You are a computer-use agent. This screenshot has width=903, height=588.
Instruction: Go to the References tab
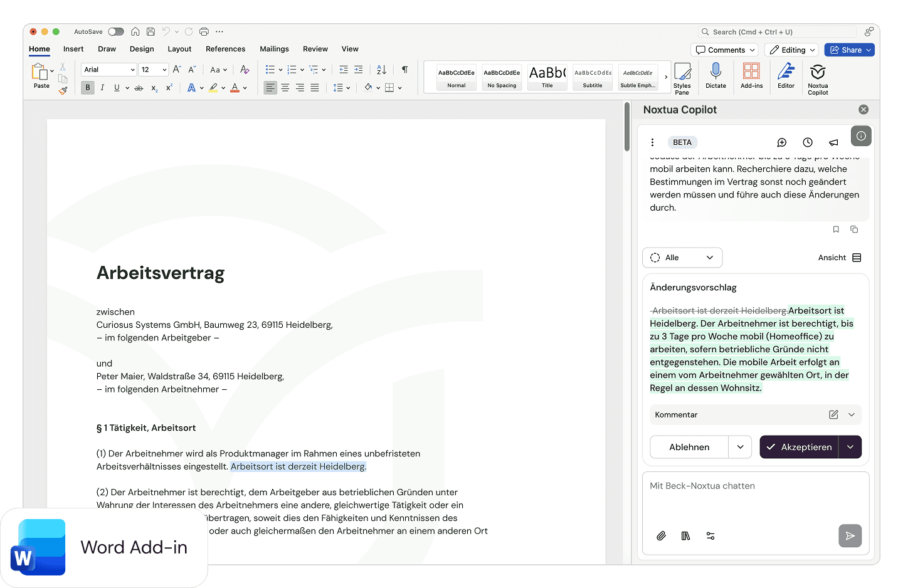coord(225,49)
